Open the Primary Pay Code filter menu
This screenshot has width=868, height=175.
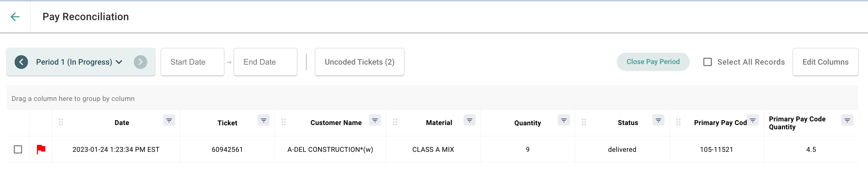pos(752,120)
